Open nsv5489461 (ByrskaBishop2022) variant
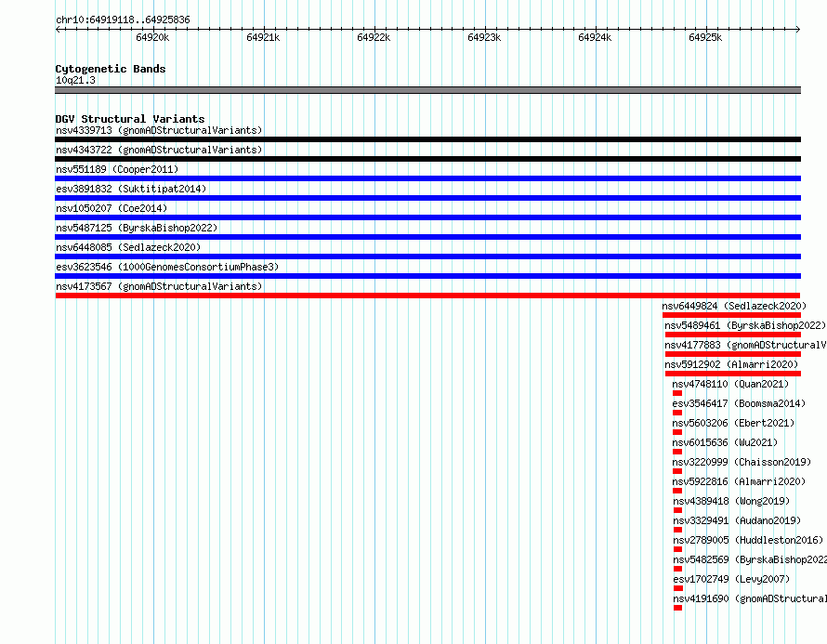 745,325
